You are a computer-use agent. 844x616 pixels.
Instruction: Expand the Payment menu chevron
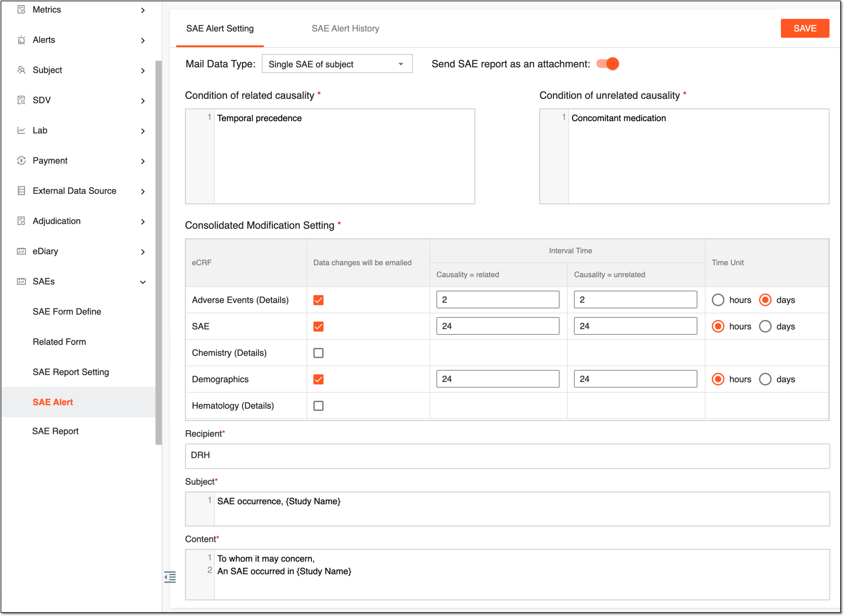point(143,161)
